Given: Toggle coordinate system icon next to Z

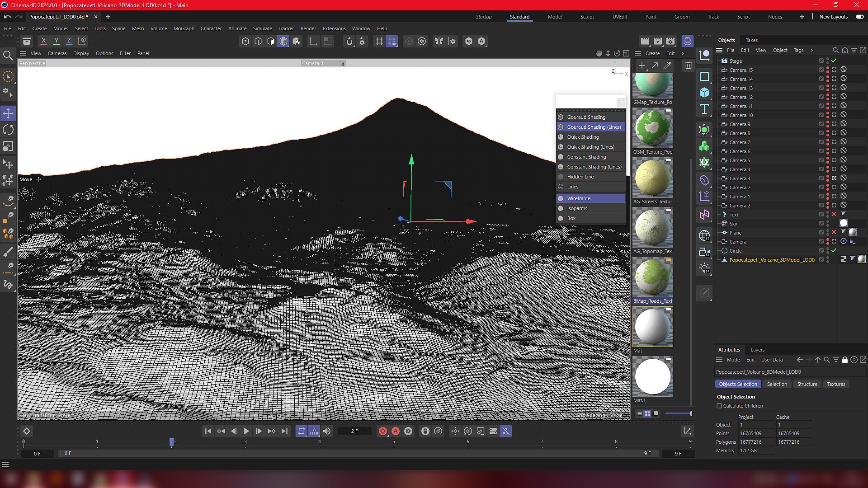Looking at the screenshot, I should 82,41.
